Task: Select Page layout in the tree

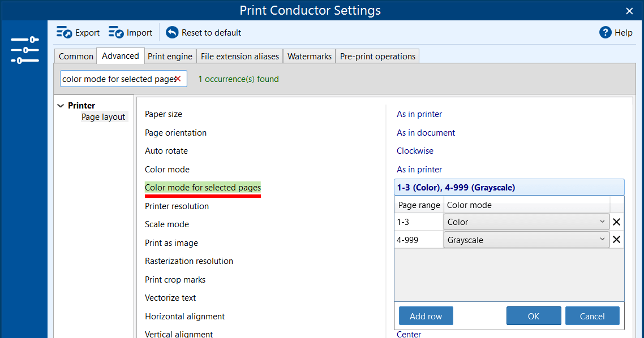Action: [104, 117]
